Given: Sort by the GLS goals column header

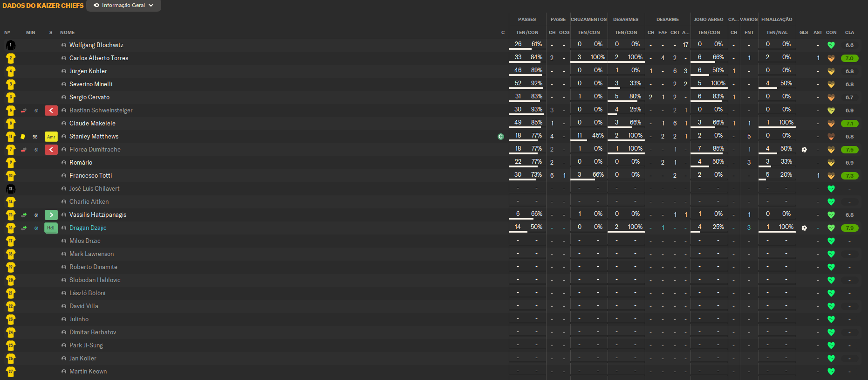Looking at the screenshot, I should point(804,33).
